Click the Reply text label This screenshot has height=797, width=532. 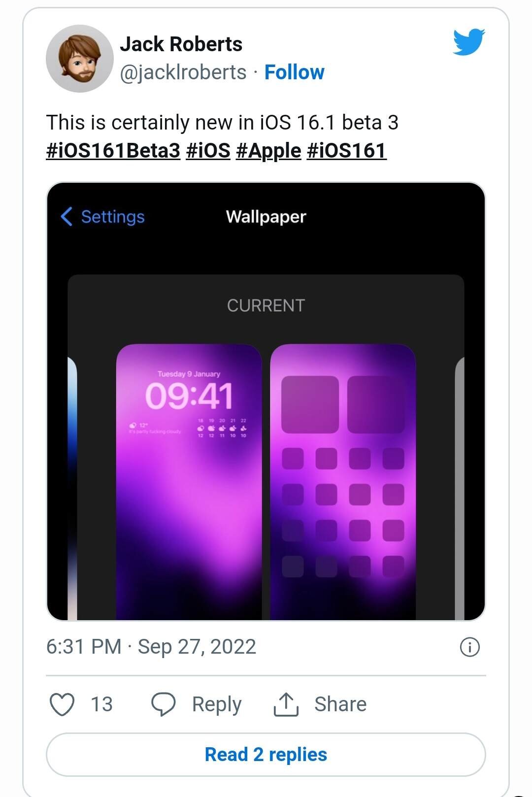[217, 704]
